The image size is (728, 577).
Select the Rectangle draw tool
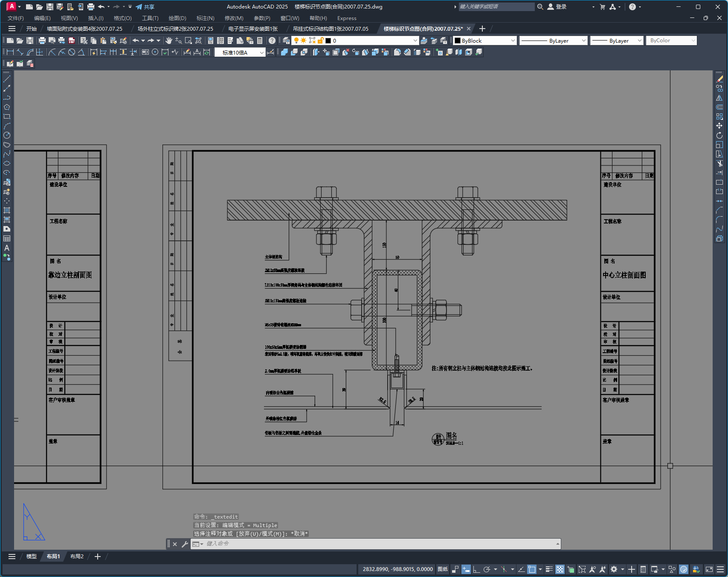[7, 116]
